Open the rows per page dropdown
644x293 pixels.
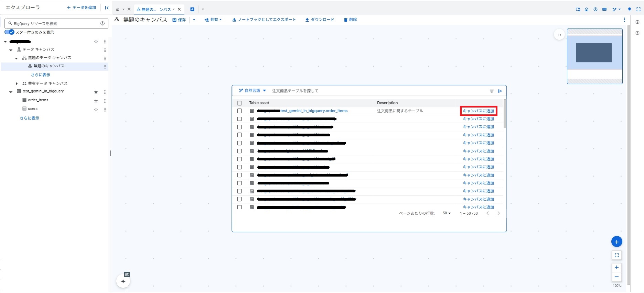tap(447, 213)
